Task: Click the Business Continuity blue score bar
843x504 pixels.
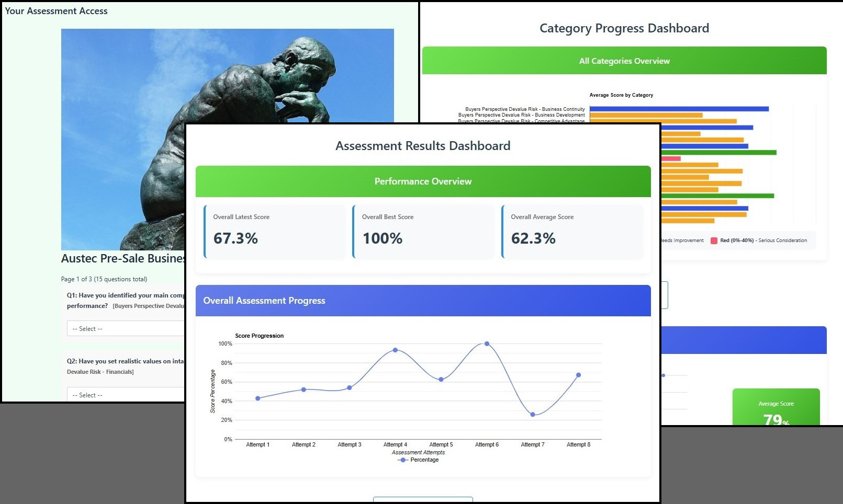Action: [x=678, y=108]
